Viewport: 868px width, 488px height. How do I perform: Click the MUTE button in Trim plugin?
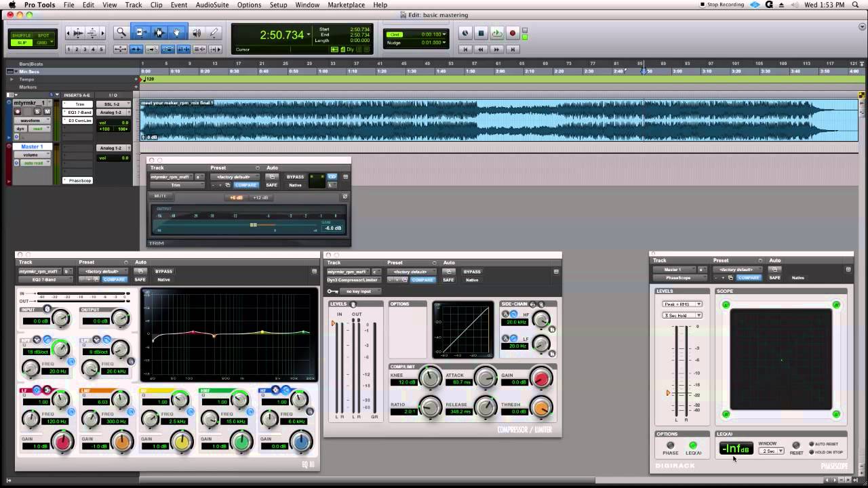(x=160, y=197)
